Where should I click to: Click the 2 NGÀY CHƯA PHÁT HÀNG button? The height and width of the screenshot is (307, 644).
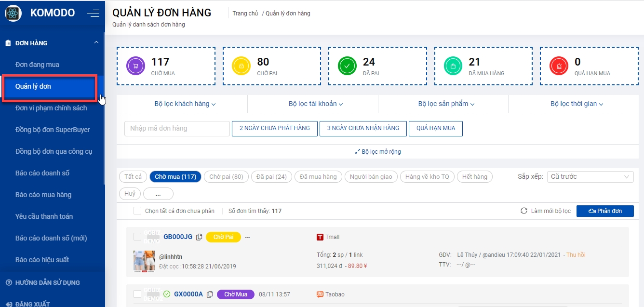275,128
